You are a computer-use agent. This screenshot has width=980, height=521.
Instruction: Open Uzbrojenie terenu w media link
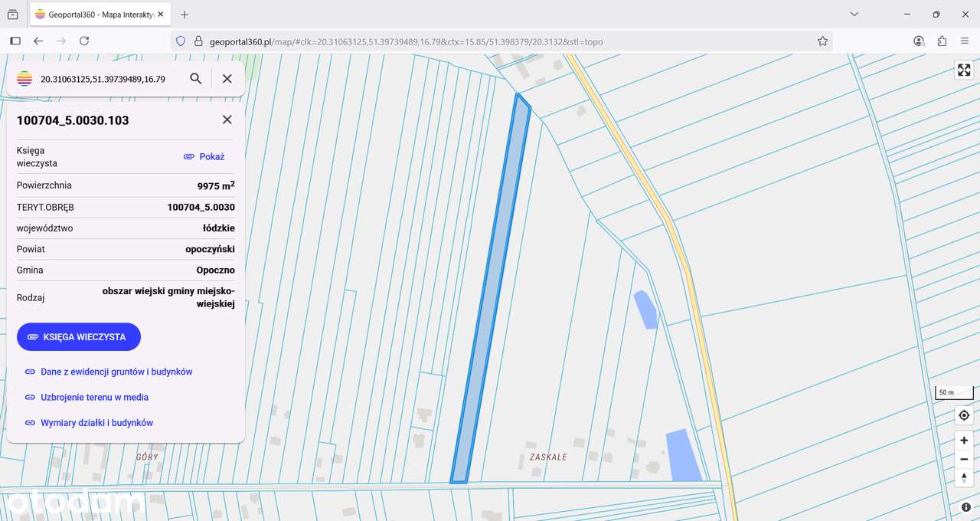pyautogui.click(x=87, y=397)
